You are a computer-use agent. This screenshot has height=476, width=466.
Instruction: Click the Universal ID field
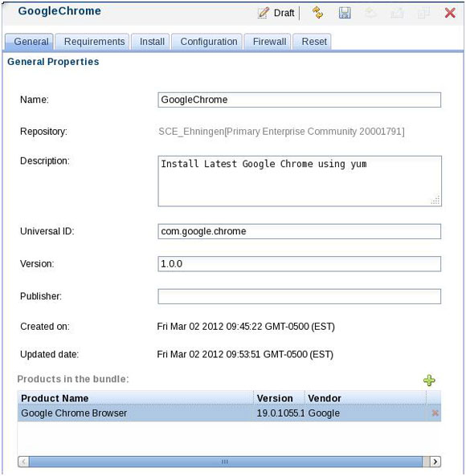pyautogui.click(x=299, y=231)
